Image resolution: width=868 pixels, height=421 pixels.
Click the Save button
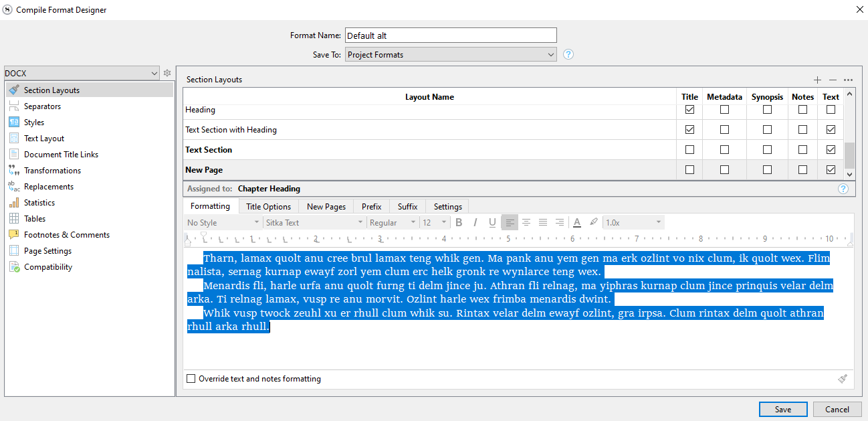(x=783, y=410)
